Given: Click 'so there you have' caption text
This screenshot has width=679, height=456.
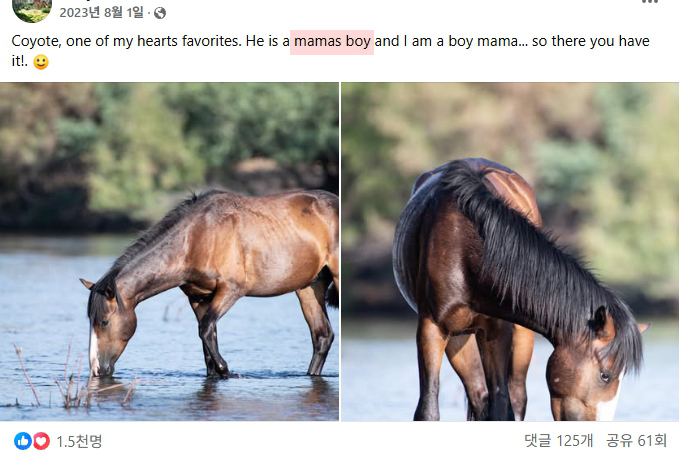Looking at the screenshot, I should tap(591, 41).
